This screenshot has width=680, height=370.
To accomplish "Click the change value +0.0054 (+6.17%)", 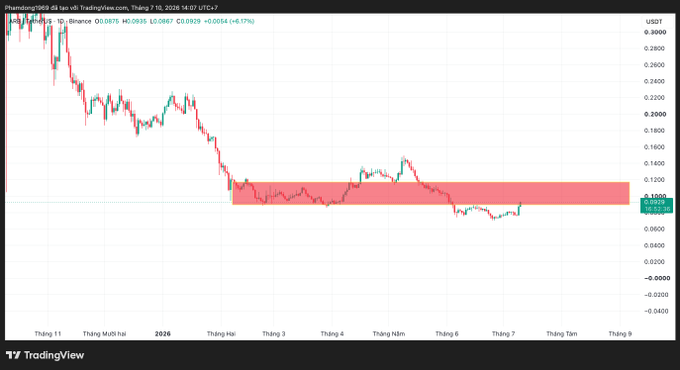I will tap(229, 21).
